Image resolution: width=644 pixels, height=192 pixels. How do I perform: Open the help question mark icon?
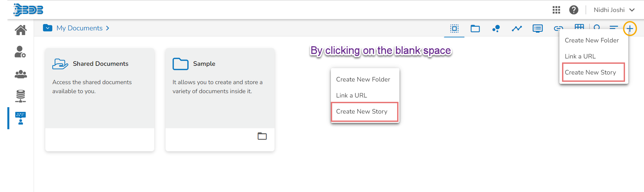tap(574, 10)
